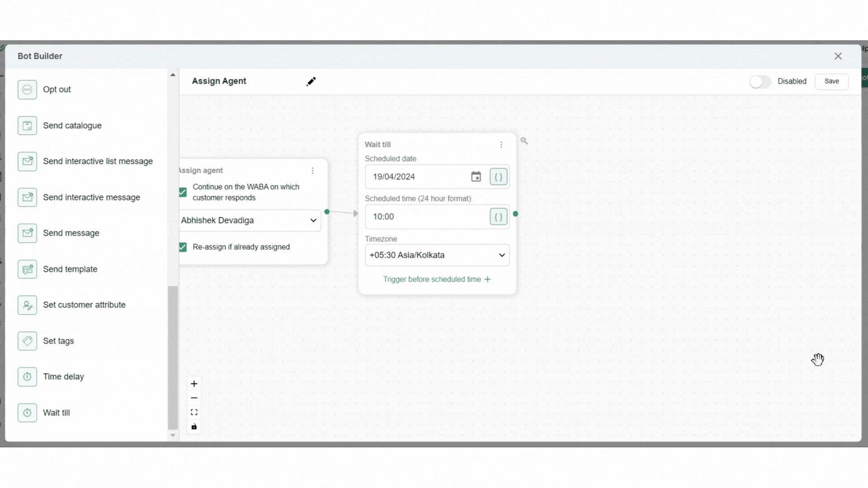Open the calendar picker for Scheduled date
The height and width of the screenshot is (488, 868).
point(476,177)
